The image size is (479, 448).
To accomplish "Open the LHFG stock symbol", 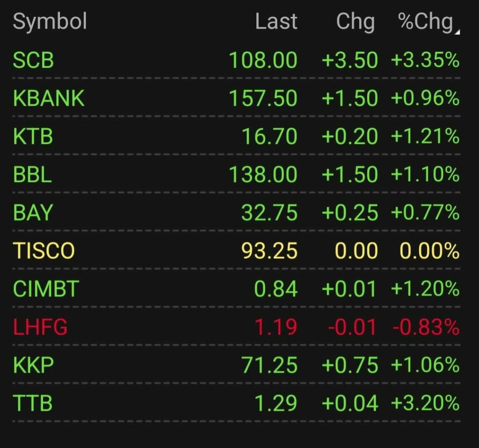I will click(x=40, y=327).
